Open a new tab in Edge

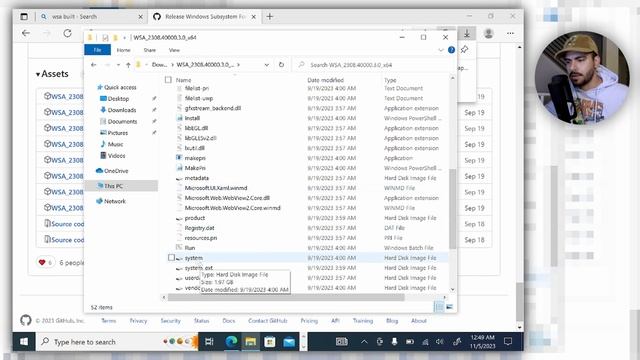[270, 17]
